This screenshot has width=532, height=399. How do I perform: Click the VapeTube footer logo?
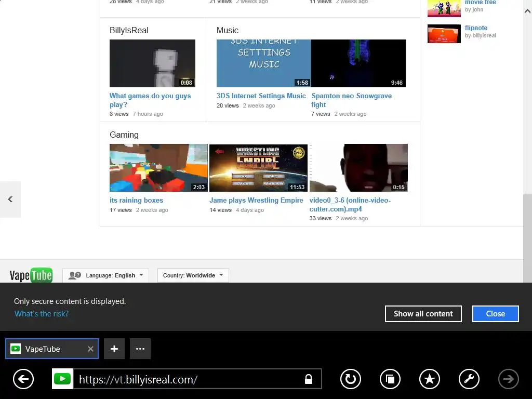(x=31, y=275)
